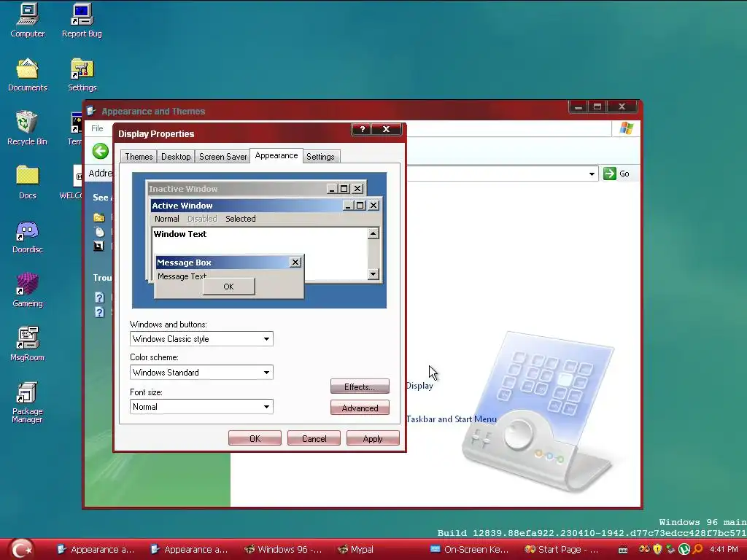
Task: Switch to Windows 96 taskbar item
Action: point(283,550)
